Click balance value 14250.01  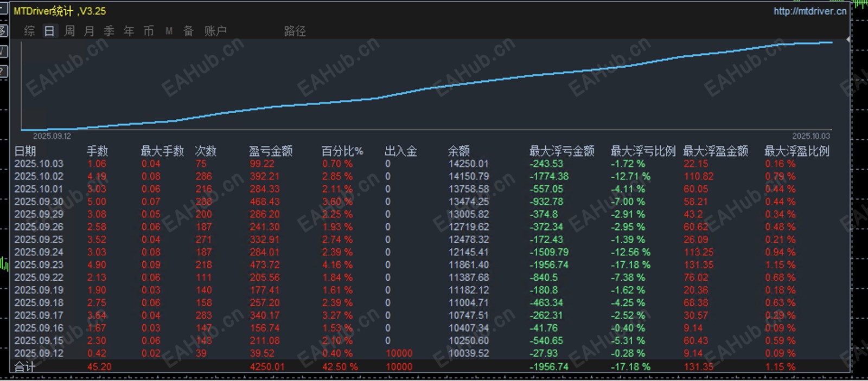click(x=469, y=164)
